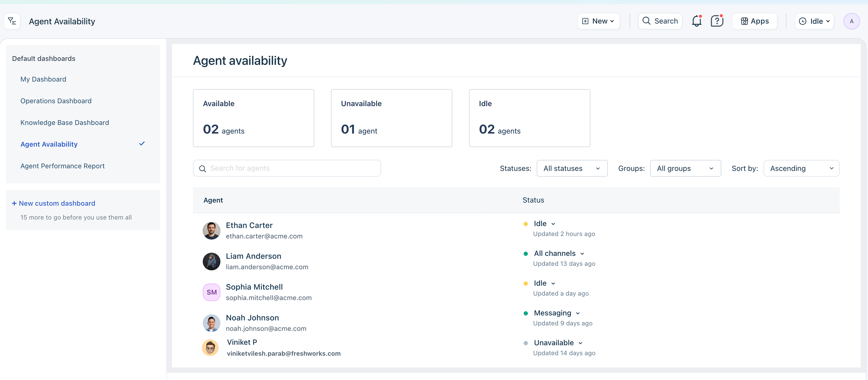Click Viniket P's emoji avatar
Viewport: 868px width, 380px height.
coord(210,347)
